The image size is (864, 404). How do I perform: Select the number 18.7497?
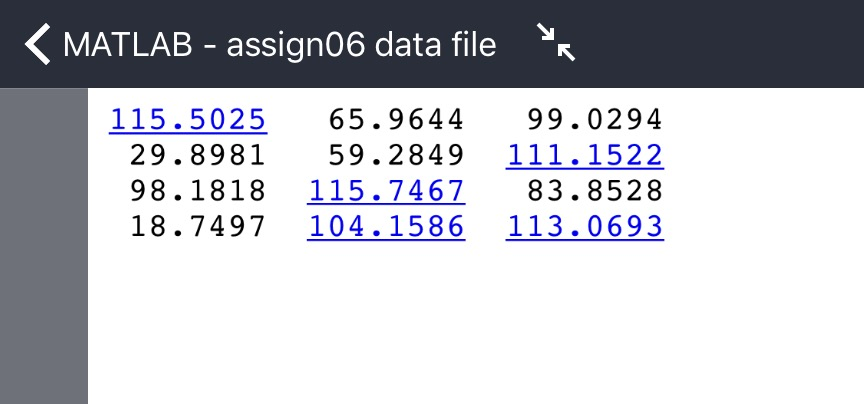point(198,227)
